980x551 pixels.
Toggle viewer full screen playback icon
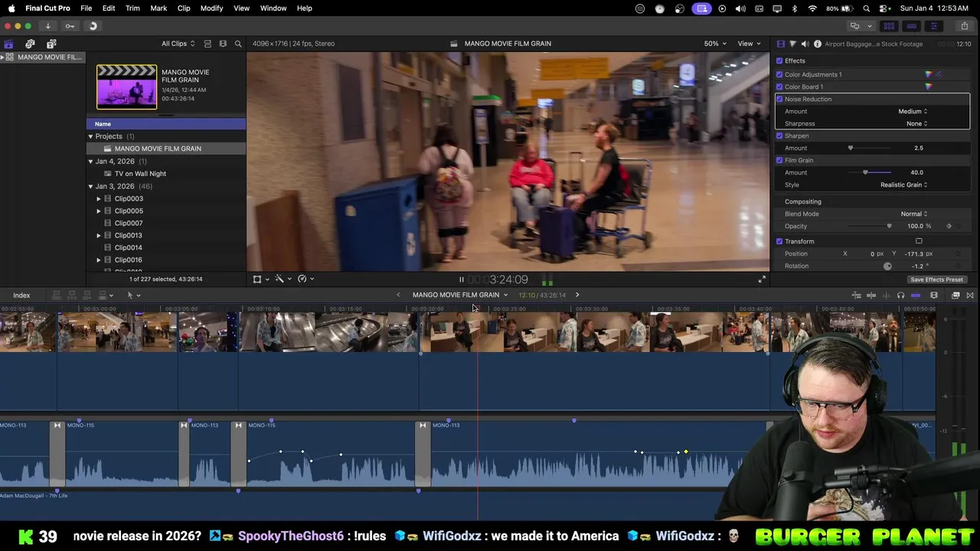[762, 279]
